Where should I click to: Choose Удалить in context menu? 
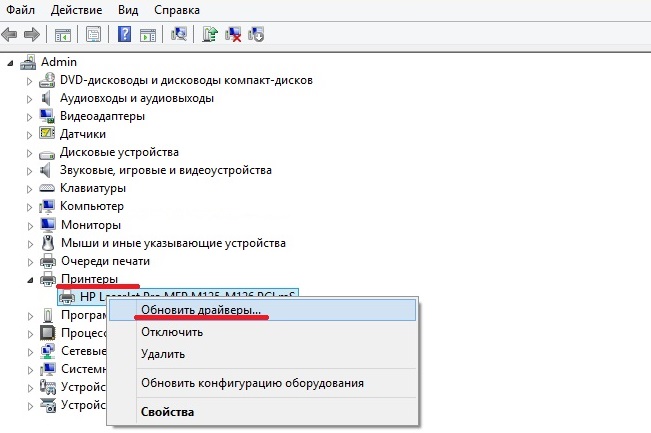(x=262, y=354)
